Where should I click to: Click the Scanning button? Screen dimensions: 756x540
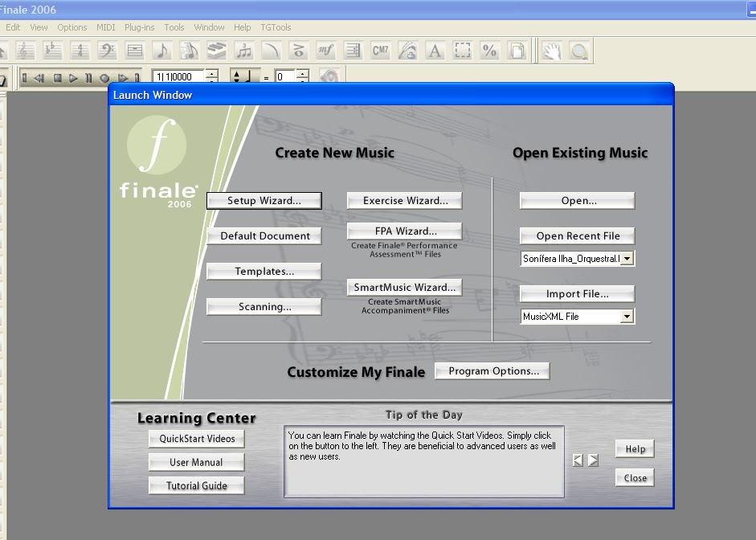tap(264, 307)
